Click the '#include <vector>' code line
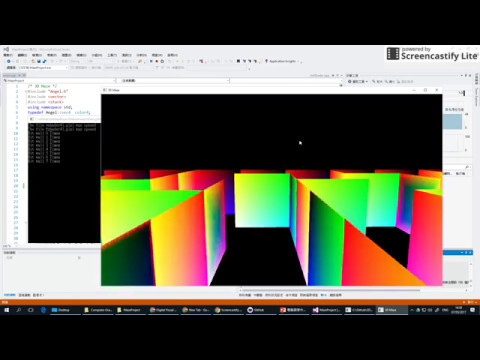480x360 pixels. point(47,97)
